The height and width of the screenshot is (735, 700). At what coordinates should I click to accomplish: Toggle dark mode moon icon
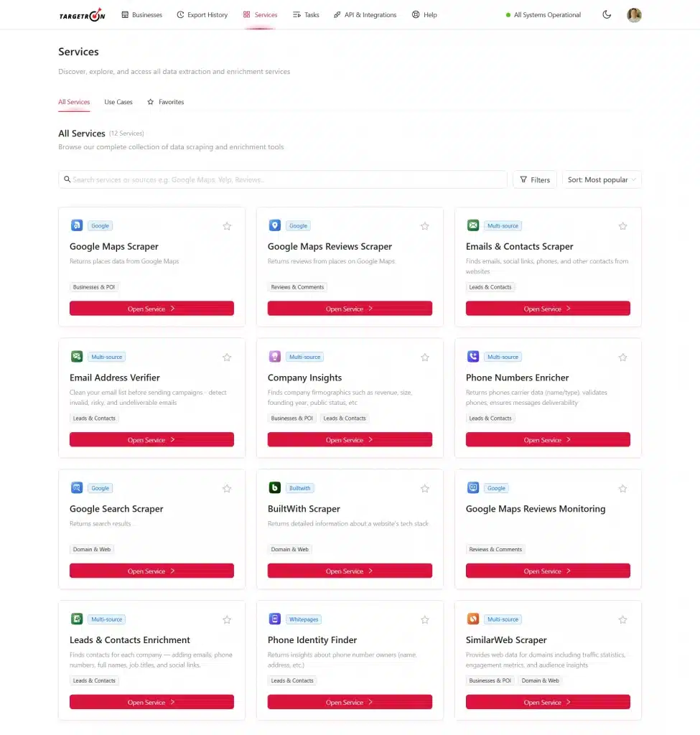click(x=607, y=14)
